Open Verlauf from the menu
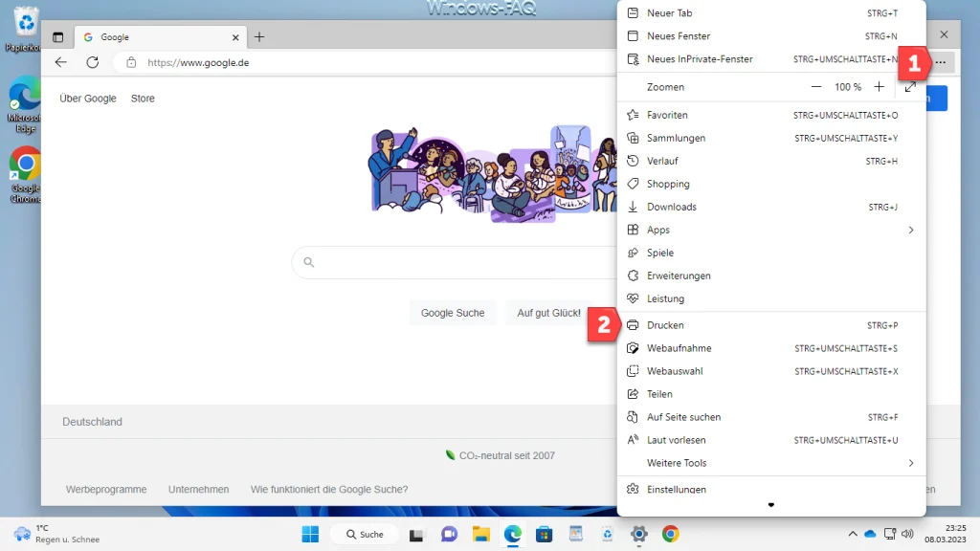This screenshot has height=551, width=980. coord(771,161)
